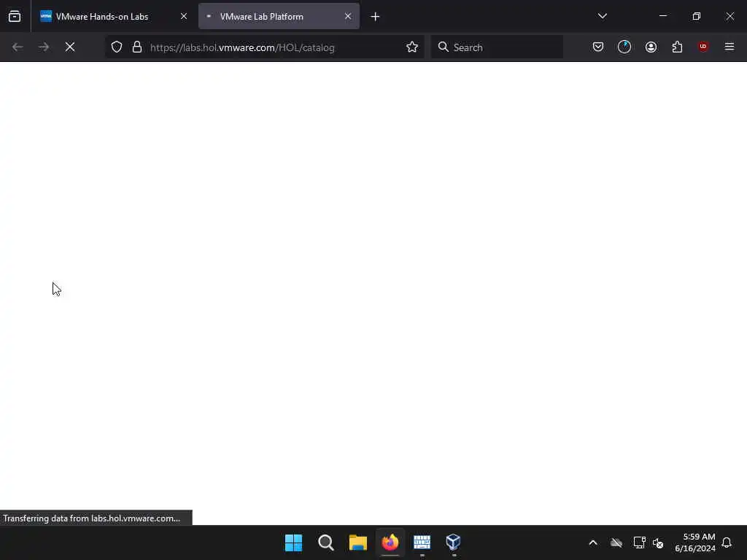
Task: Open the tracking protection shield panel
Action: point(117,47)
